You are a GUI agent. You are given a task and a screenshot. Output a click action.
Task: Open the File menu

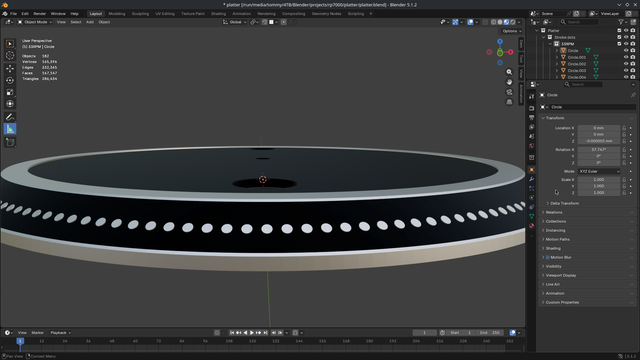[x=13, y=13]
